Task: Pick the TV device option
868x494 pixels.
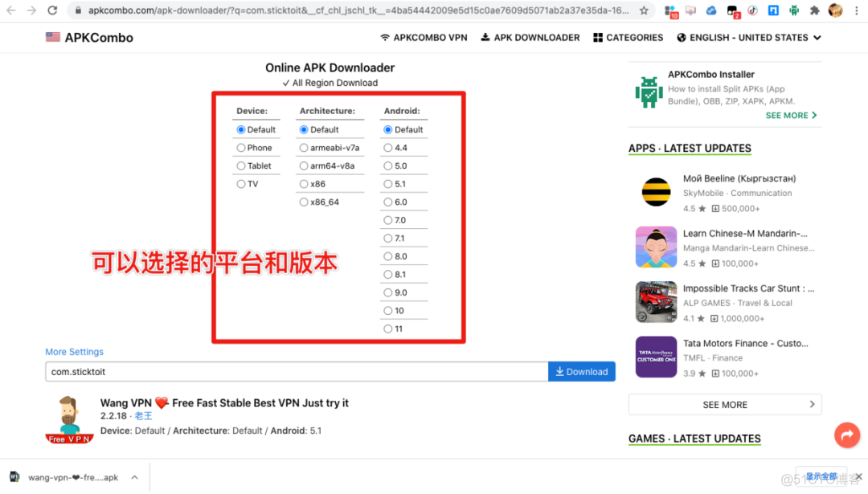Action: [241, 184]
